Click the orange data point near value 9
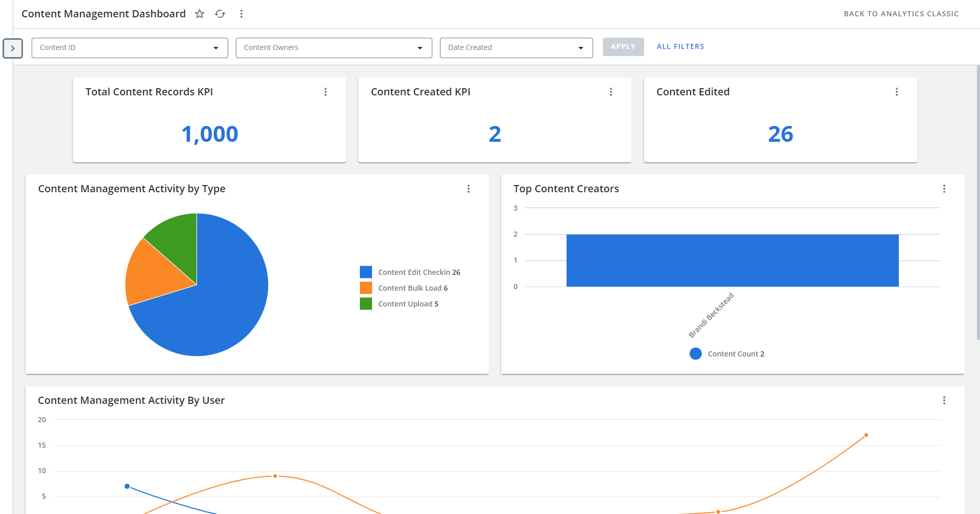The height and width of the screenshot is (514, 980). click(x=275, y=476)
